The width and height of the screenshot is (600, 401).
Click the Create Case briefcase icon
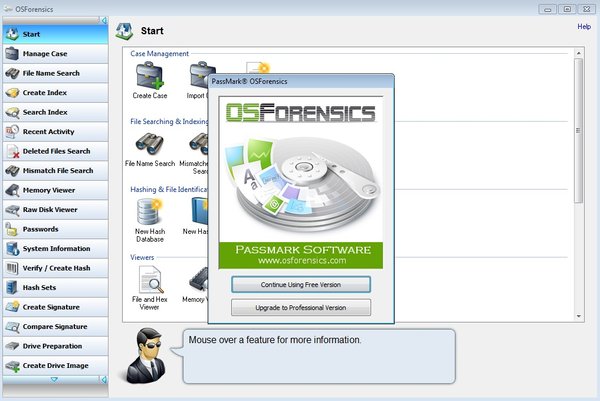tap(150, 76)
